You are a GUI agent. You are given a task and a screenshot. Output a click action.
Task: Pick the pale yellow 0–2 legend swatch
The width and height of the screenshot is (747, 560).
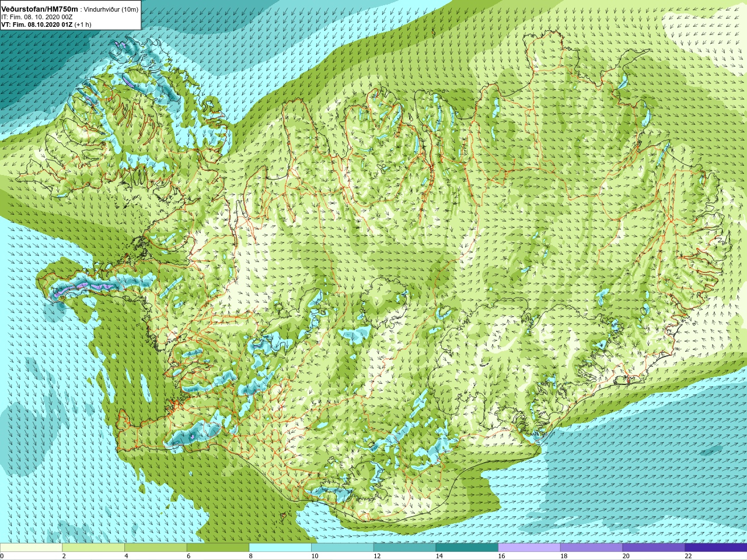click(31, 547)
